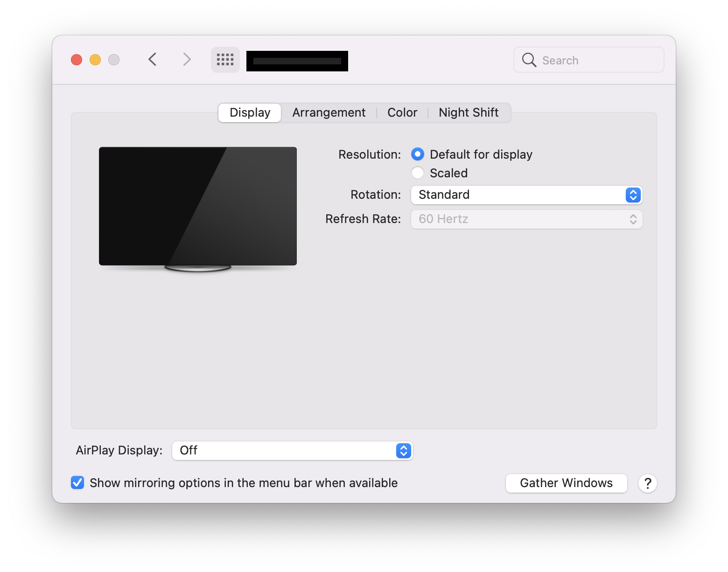Minimize the window with the yellow button

(95, 60)
